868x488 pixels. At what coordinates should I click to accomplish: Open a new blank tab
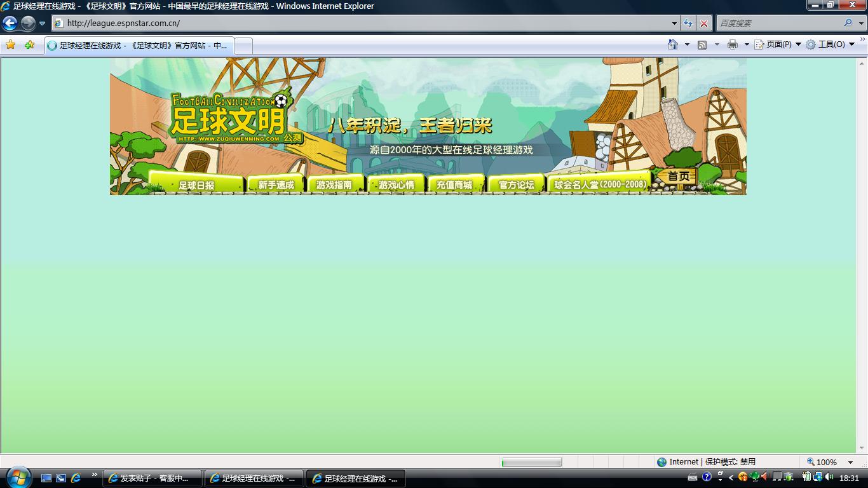(243, 46)
